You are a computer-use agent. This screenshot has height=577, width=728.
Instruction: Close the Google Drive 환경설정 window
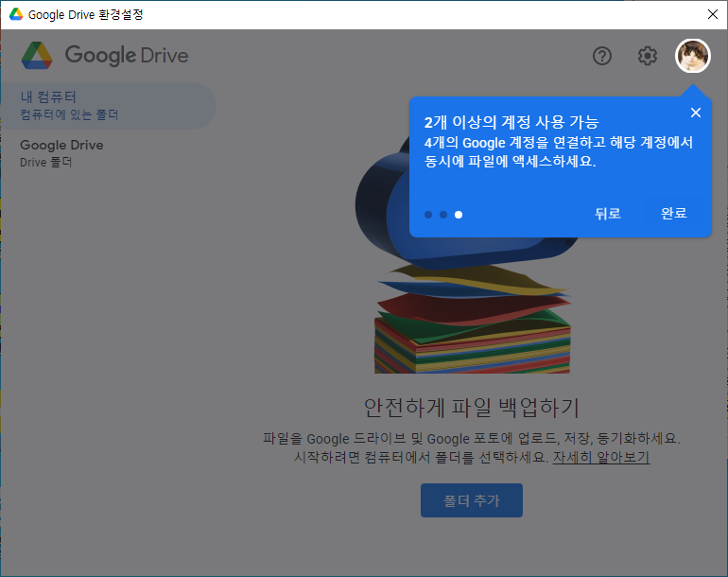point(713,14)
